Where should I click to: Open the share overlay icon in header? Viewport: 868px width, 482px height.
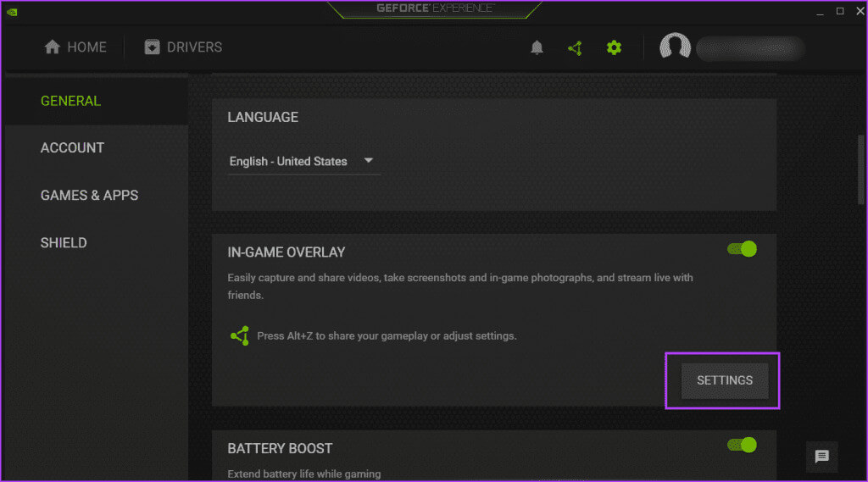(576, 48)
